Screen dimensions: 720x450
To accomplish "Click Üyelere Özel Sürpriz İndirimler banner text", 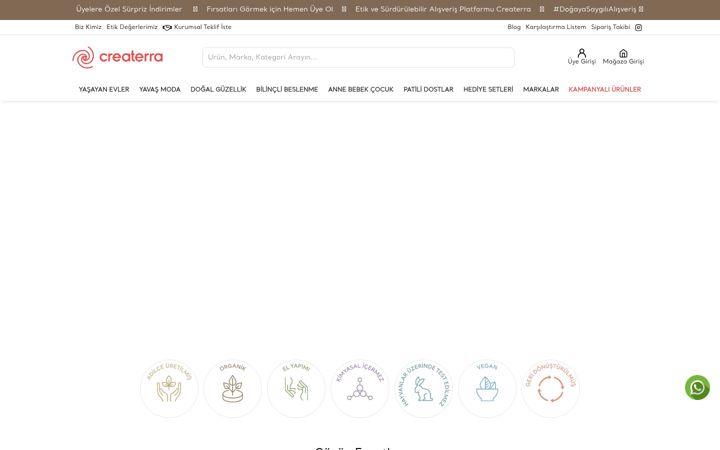I will pyautogui.click(x=129, y=9).
